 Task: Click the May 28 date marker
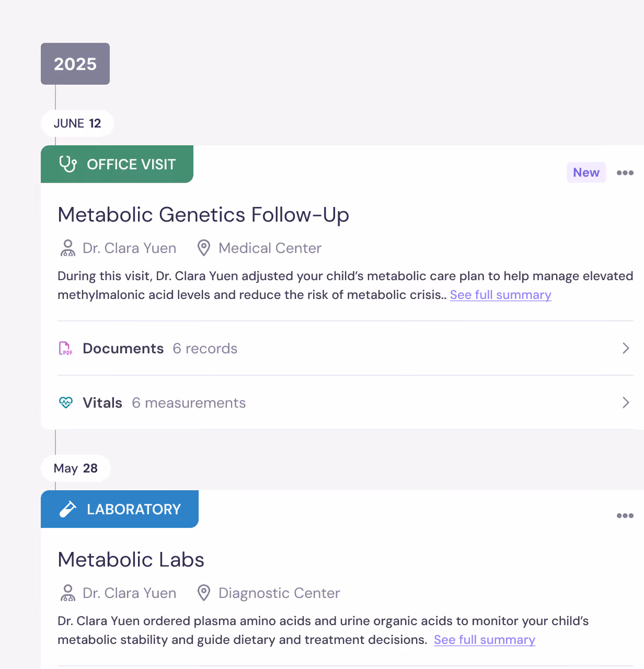click(75, 468)
